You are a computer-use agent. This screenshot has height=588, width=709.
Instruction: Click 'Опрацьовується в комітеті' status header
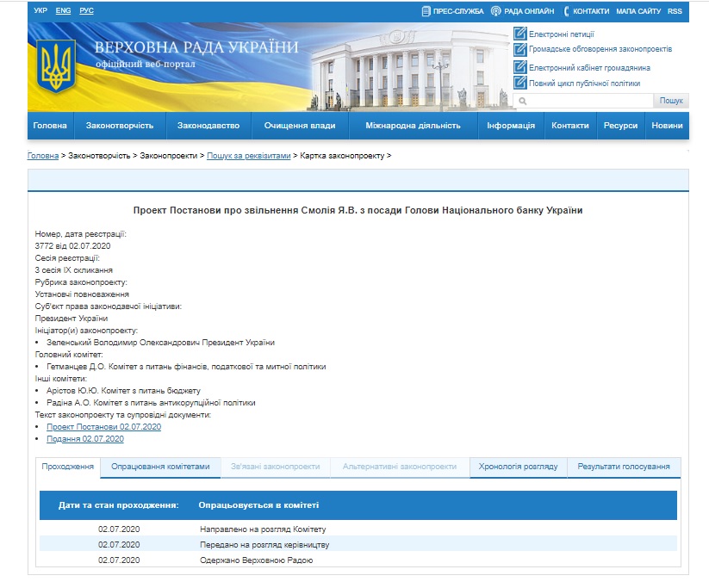click(258, 505)
